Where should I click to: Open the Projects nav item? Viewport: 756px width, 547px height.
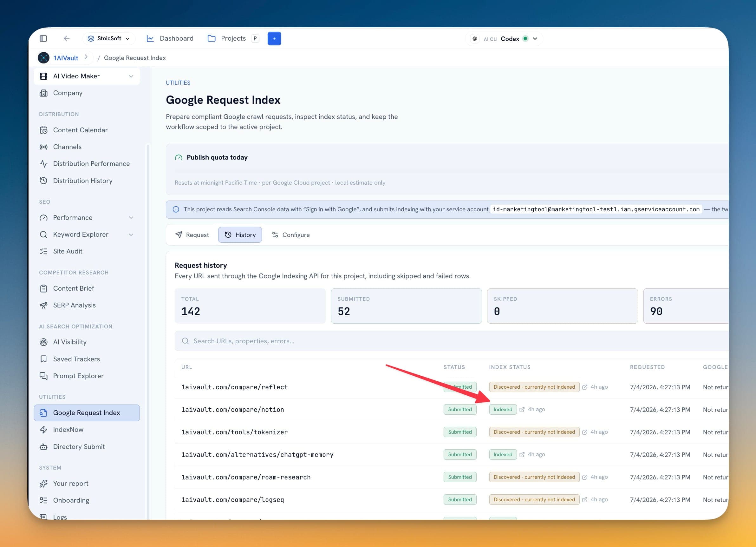[x=227, y=38]
